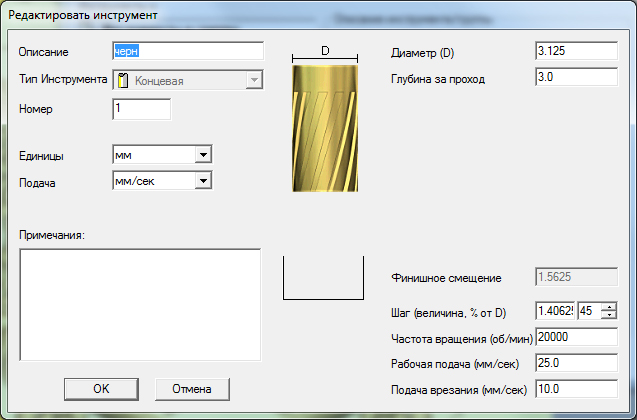Click the tool type icon next to Концевая
The width and height of the screenshot is (637, 420).
(x=122, y=81)
